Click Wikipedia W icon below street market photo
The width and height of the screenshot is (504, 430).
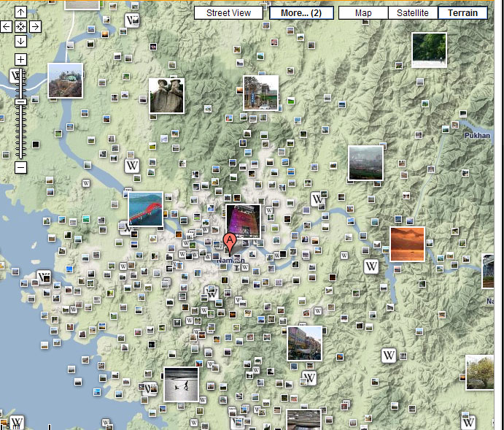[309, 377]
